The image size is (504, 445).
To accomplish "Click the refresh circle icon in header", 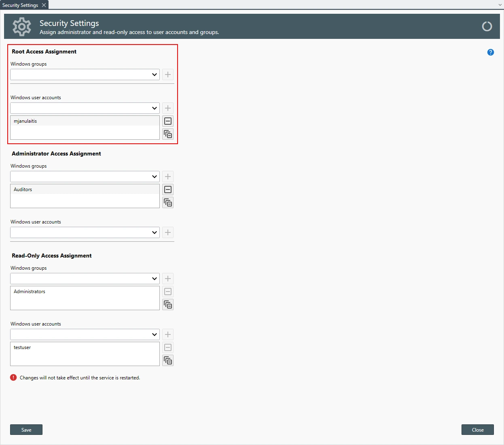I will point(487,26).
